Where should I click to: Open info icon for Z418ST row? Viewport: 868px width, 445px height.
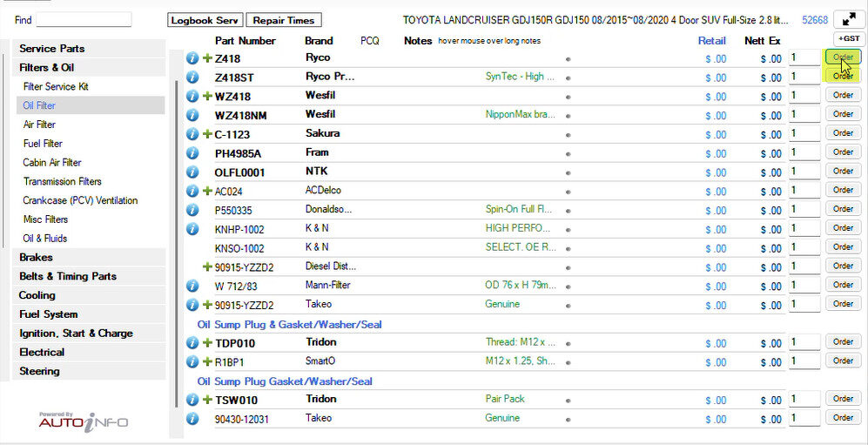[x=192, y=78]
